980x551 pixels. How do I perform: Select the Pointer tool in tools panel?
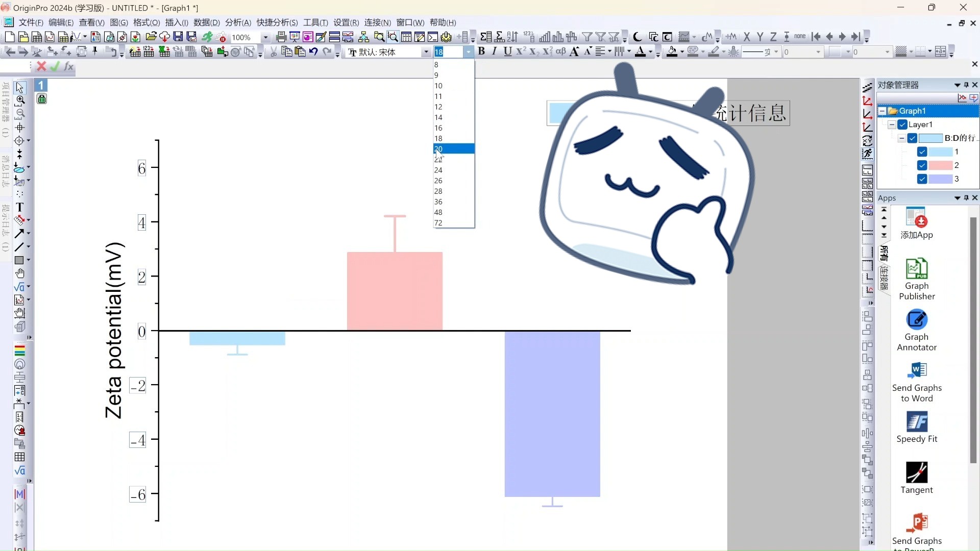coord(20,87)
